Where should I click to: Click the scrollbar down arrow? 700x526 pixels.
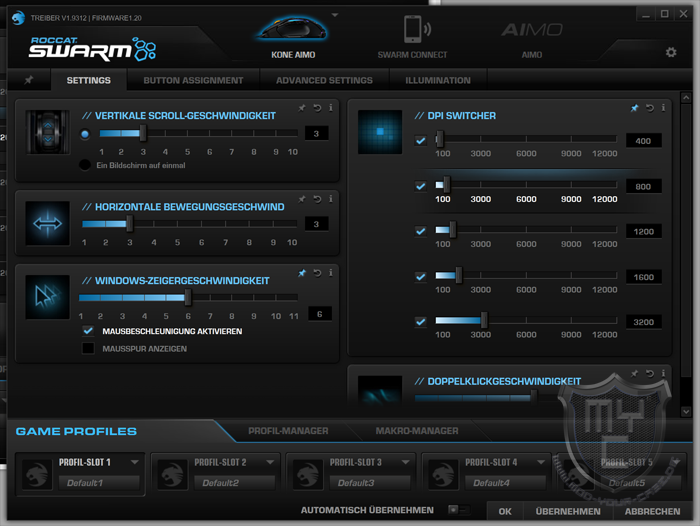pyautogui.click(x=686, y=412)
